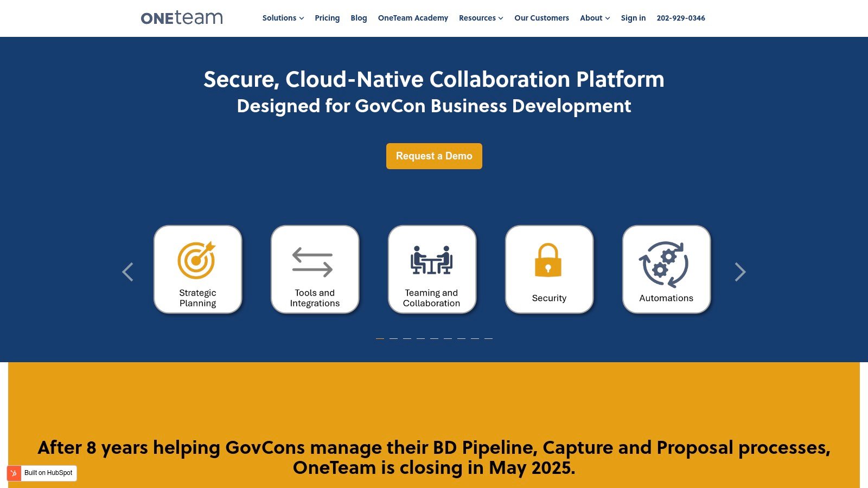Advance carousel with the next arrow
Image resolution: width=868 pixels, height=488 pixels.
(x=741, y=272)
